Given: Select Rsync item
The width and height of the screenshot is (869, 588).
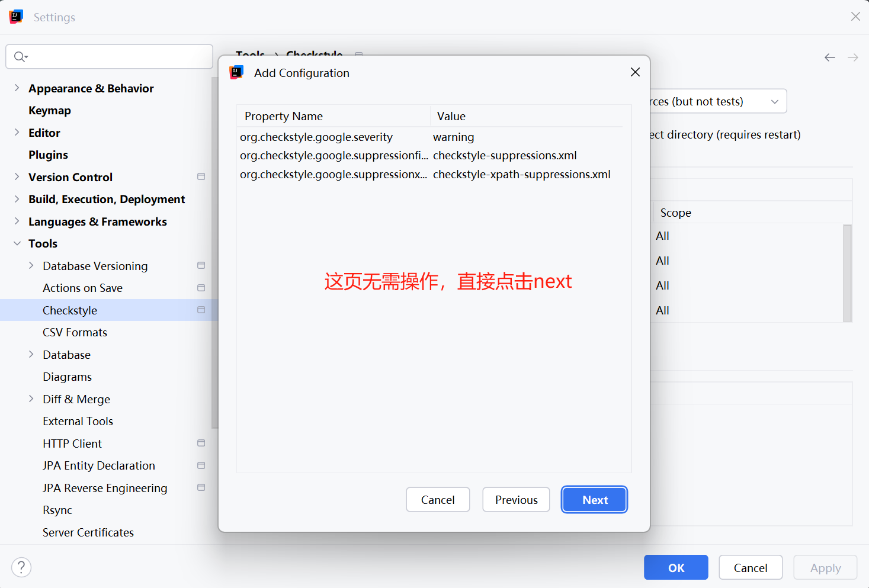Looking at the screenshot, I should point(57,510).
